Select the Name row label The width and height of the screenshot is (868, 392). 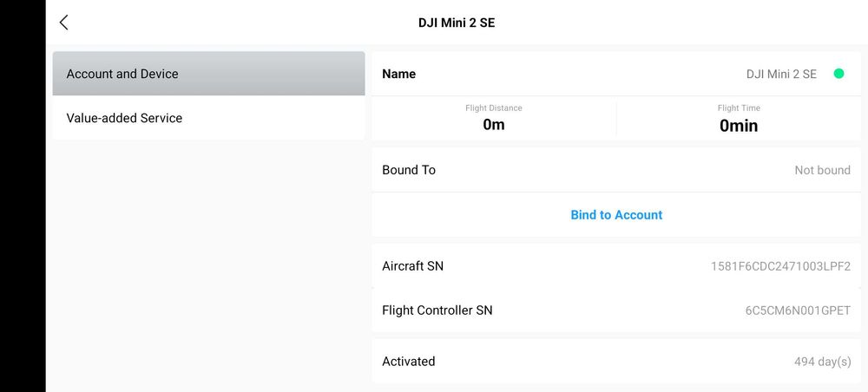pos(399,74)
